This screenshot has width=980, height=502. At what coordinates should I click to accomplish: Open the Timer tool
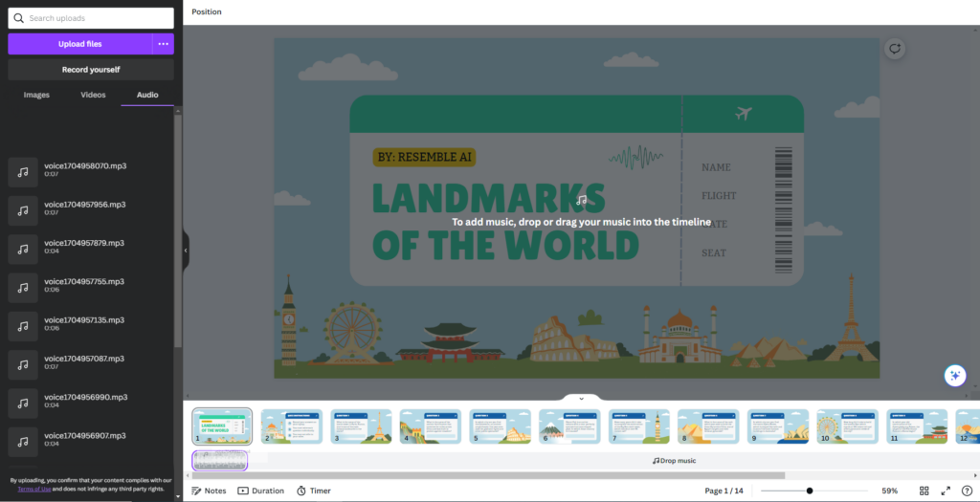[313, 491]
